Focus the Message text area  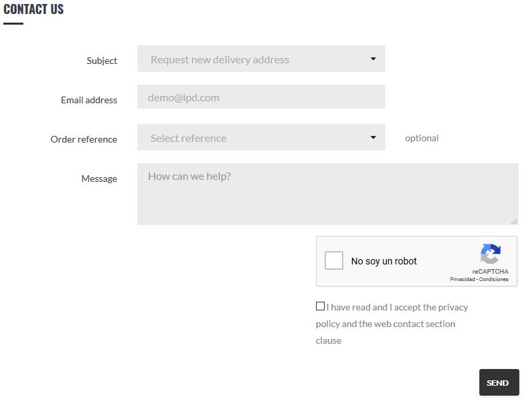327,195
